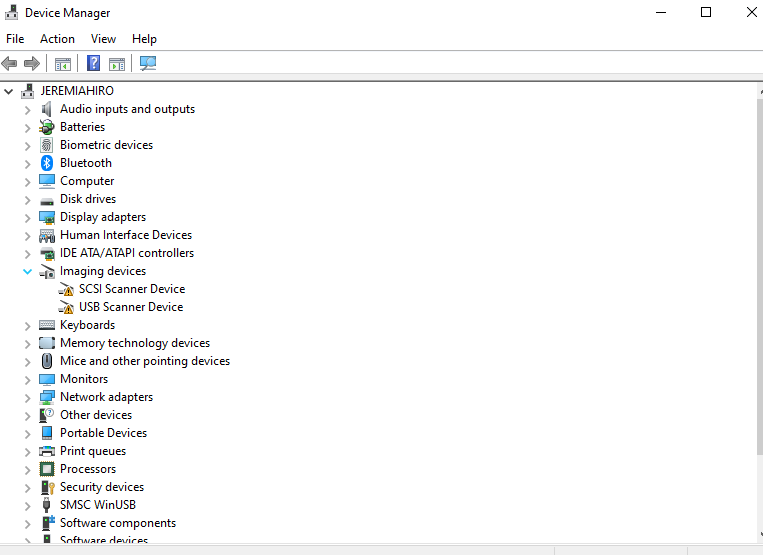Open the Help menu

(x=145, y=39)
